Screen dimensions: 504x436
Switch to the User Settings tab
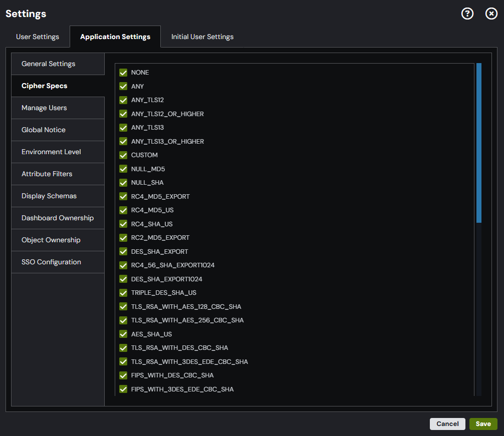tap(38, 37)
